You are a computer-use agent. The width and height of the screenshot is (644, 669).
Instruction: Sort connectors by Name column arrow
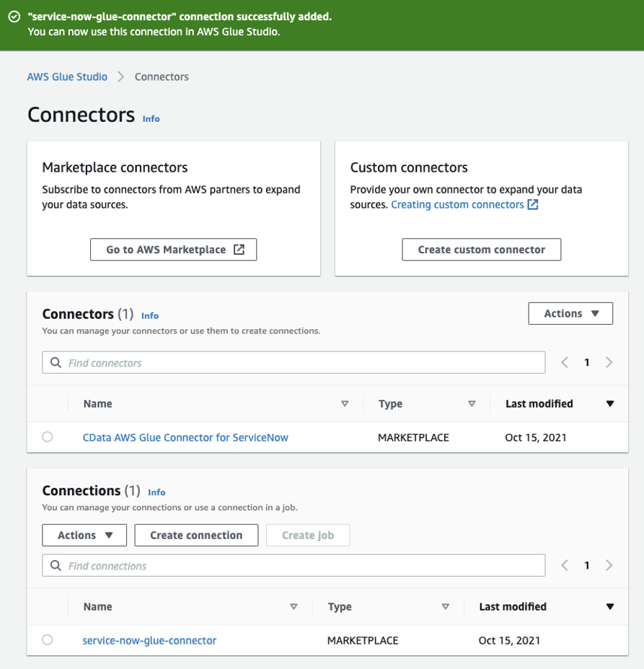tap(345, 403)
